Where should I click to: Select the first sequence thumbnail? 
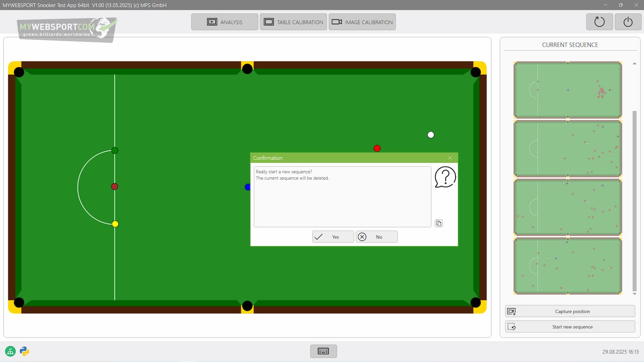(x=568, y=89)
